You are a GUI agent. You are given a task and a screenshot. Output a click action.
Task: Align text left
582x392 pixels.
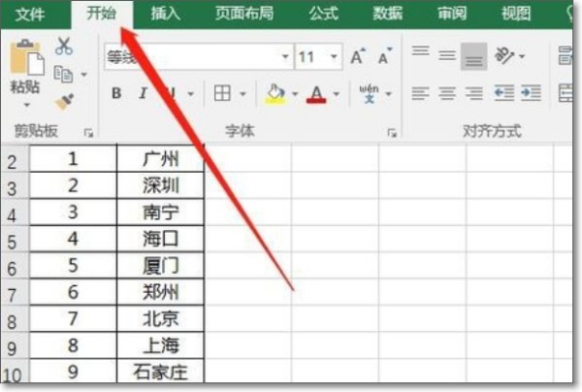(x=420, y=93)
